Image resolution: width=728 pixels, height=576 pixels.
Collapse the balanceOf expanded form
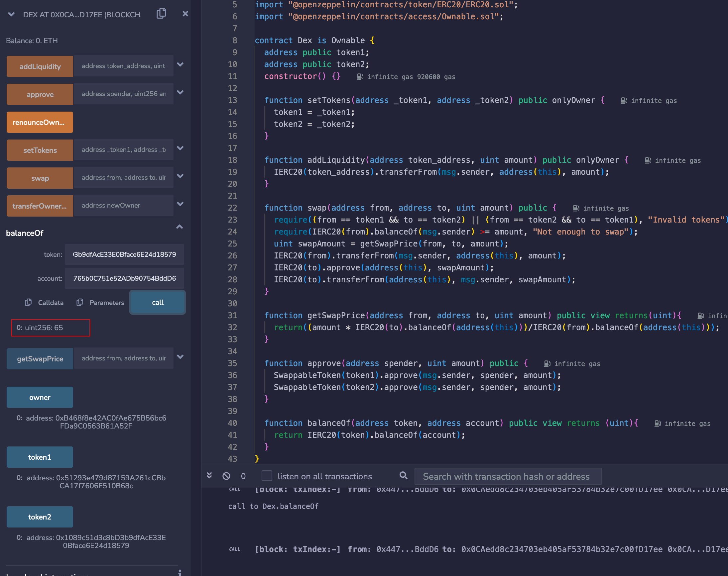(x=180, y=227)
